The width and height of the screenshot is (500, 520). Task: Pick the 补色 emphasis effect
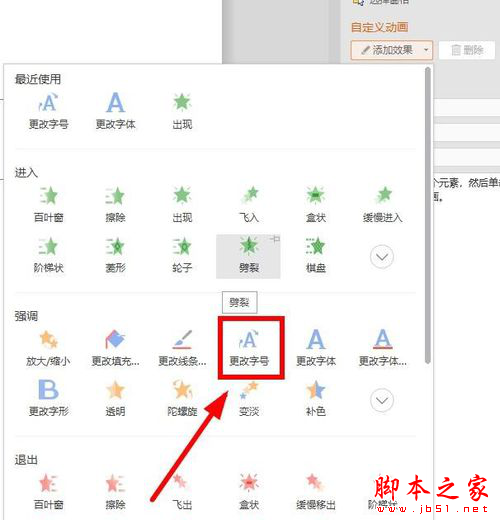click(x=316, y=397)
